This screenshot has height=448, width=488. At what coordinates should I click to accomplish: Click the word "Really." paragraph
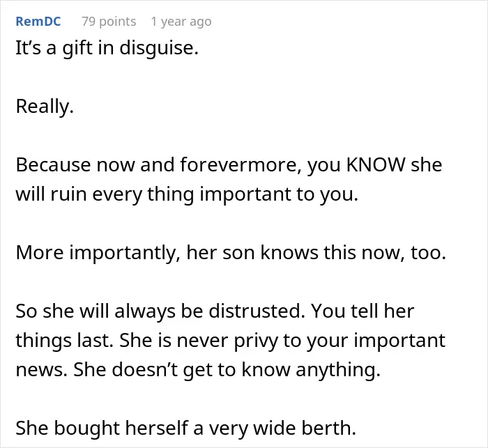click(x=45, y=107)
